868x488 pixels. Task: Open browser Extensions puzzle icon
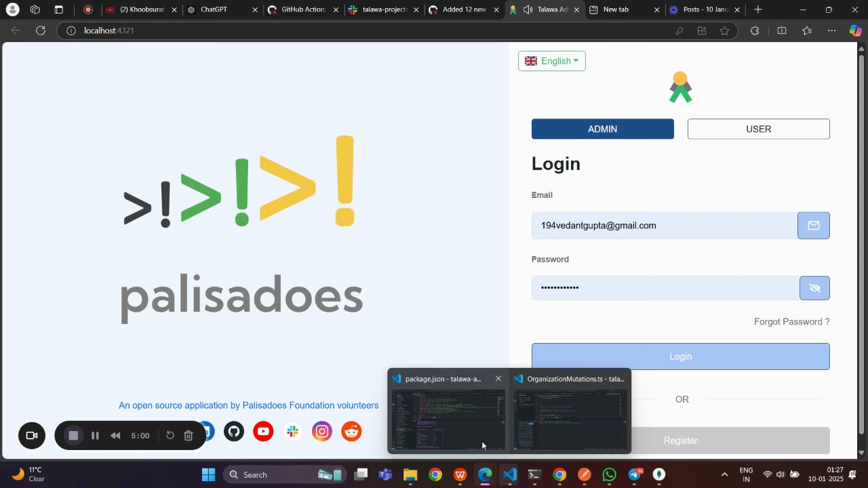(755, 30)
